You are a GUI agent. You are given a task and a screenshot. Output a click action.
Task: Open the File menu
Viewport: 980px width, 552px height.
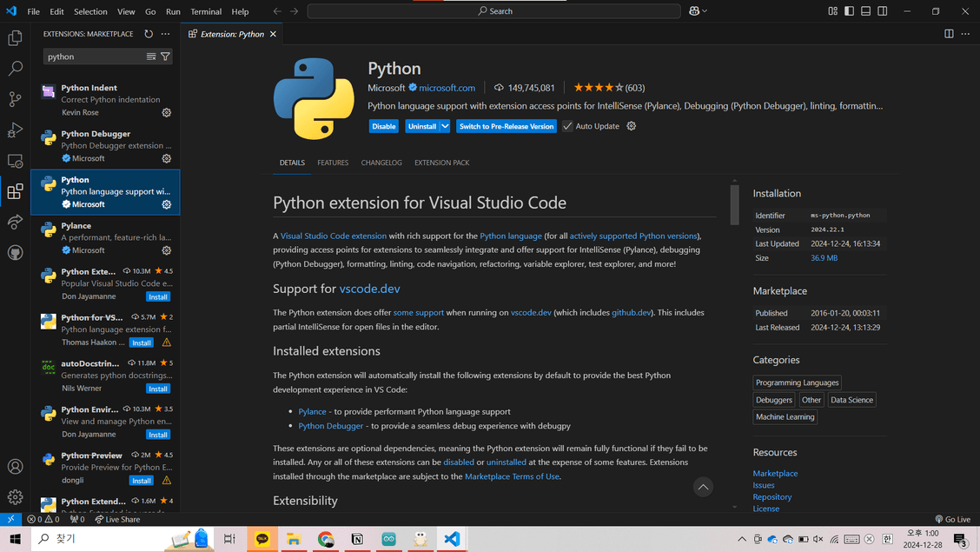tap(33, 11)
